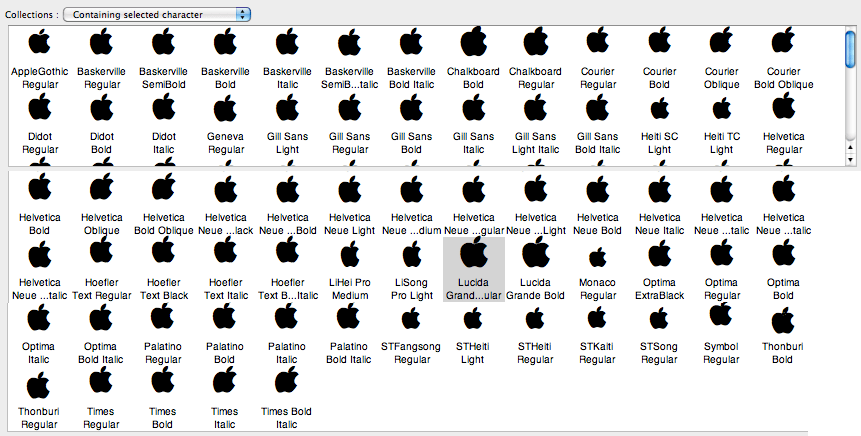
Task: Choose the Times Bold Italic glyph
Action: tap(286, 380)
